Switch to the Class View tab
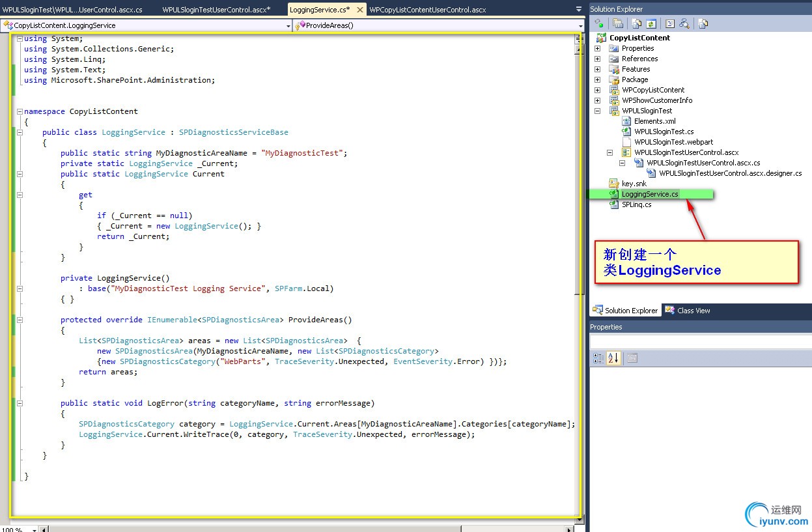The height and width of the screenshot is (532, 812). (x=688, y=311)
